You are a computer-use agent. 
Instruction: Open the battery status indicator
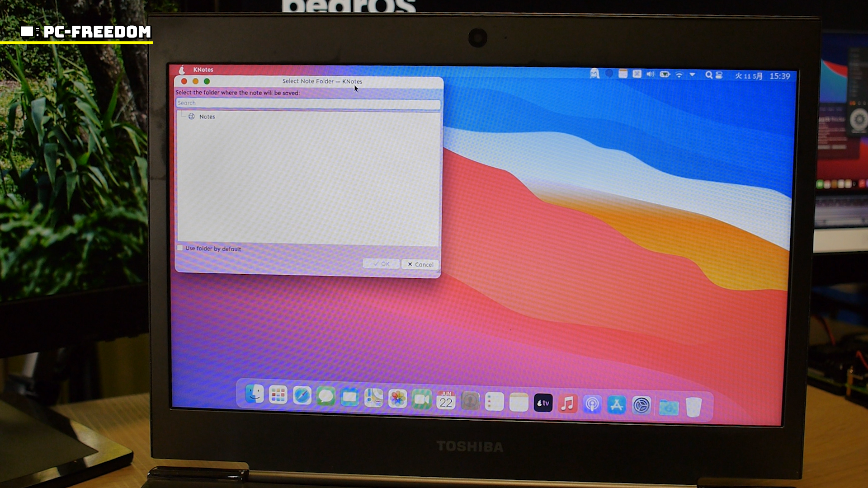coord(665,75)
